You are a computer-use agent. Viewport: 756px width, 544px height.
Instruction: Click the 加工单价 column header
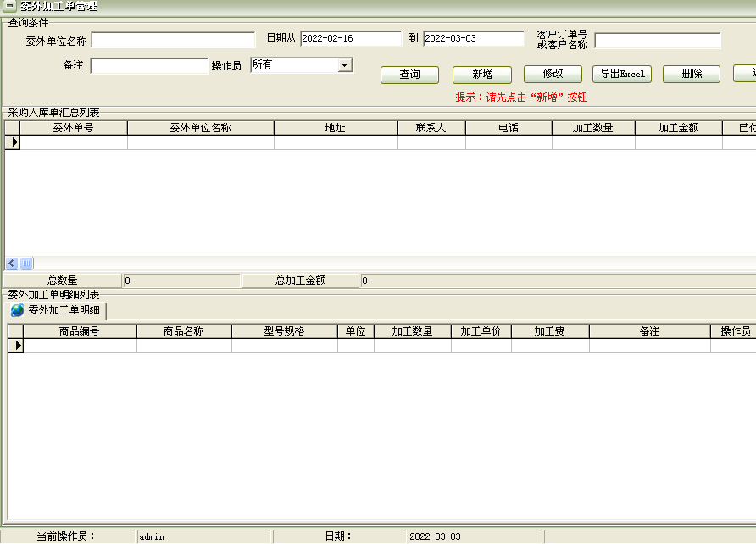coord(481,331)
